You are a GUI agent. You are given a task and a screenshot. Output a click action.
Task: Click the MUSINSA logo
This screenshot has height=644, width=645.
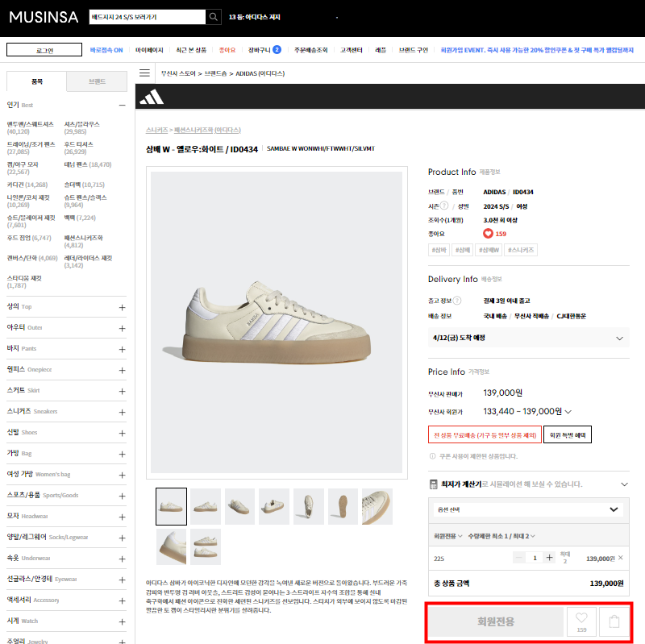pos(44,17)
